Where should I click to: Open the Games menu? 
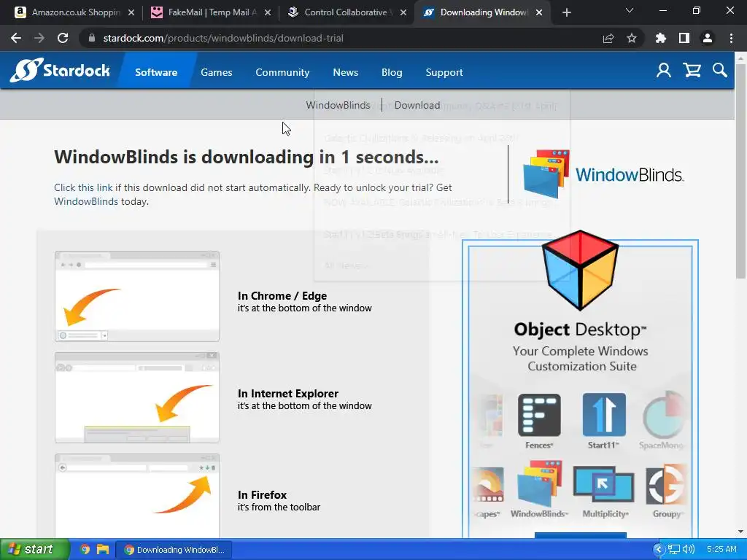216,72
